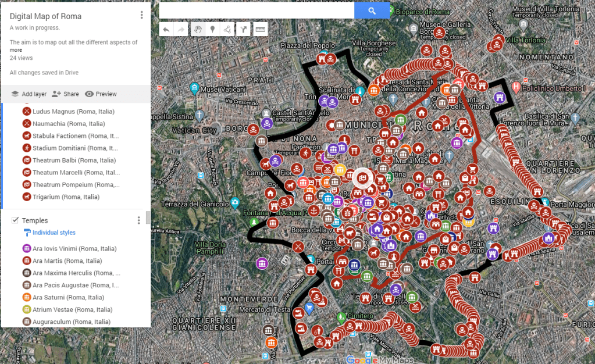Click the Redo arrow in map toolbar

[x=181, y=29]
